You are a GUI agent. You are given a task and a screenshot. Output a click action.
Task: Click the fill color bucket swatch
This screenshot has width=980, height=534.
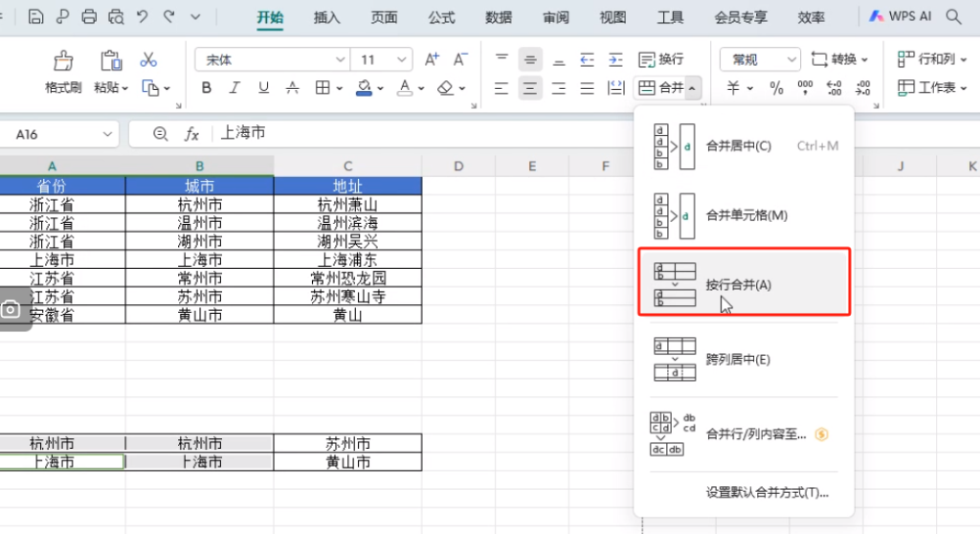[x=364, y=88]
